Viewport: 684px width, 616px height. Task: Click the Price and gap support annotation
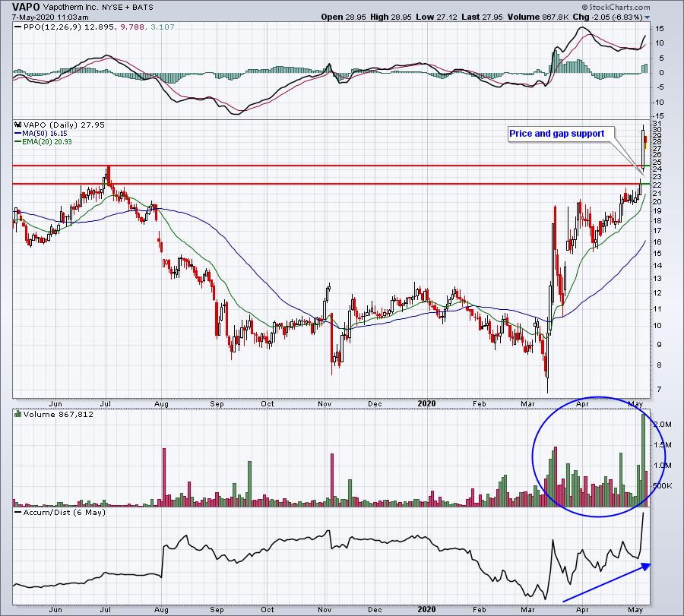[557, 134]
